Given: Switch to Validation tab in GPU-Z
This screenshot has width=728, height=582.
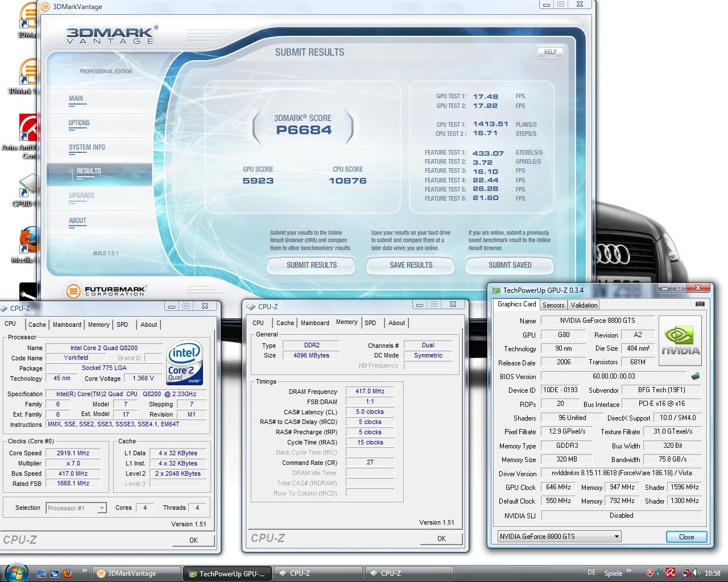Looking at the screenshot, I should [x=584, y=305].
